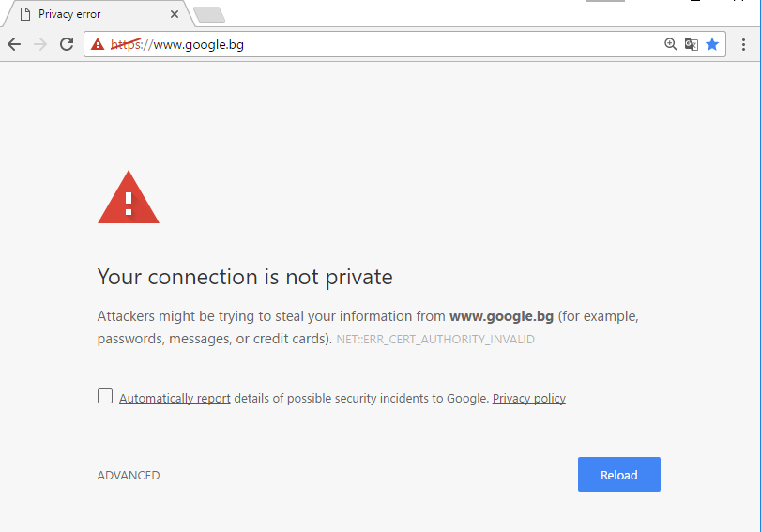Open a new tab
This screenshot has height=532, width=761.
[209, 15]
